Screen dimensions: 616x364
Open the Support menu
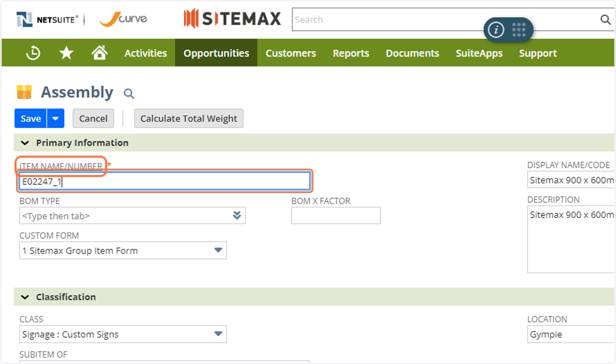tap(537, 53)
